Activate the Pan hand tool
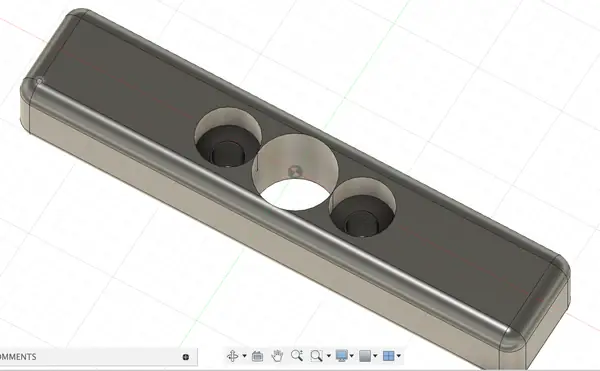 click(277, 356)
